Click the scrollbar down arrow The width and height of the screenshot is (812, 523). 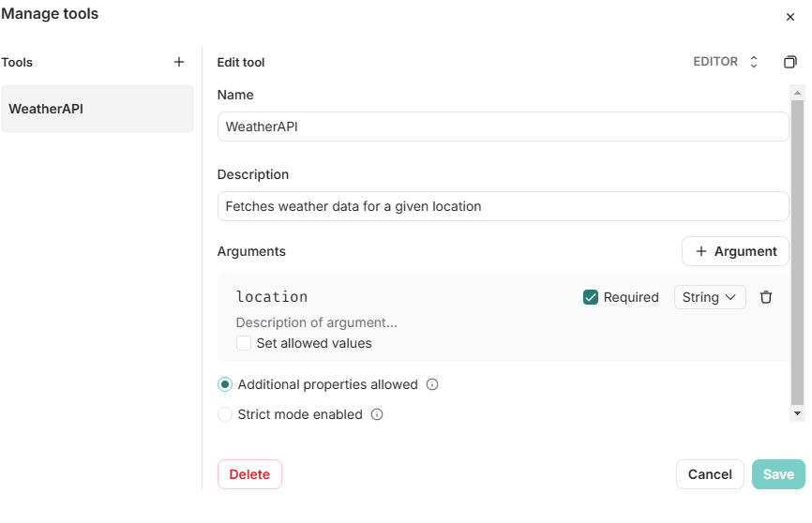[x=797, y=412]
